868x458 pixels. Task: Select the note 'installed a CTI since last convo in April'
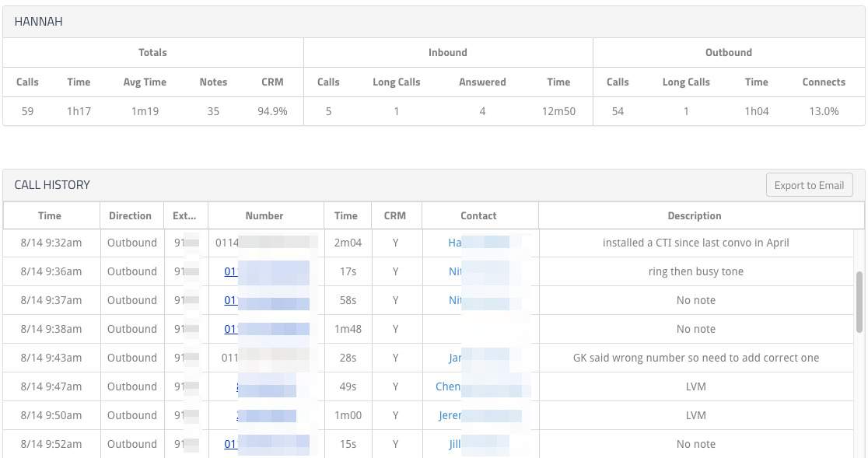[696, 243]
